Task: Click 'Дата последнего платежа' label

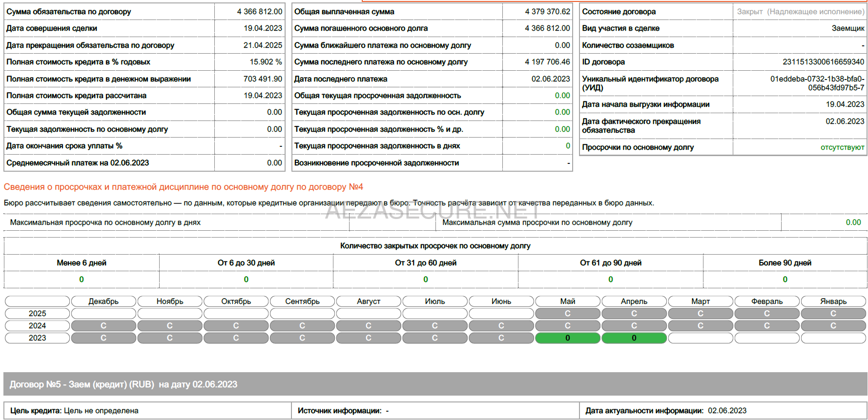Action: 341,79
